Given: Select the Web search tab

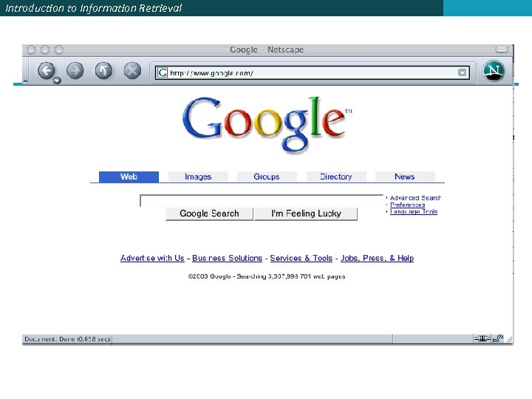Looking at the screenshot, I should pos(129,177).
